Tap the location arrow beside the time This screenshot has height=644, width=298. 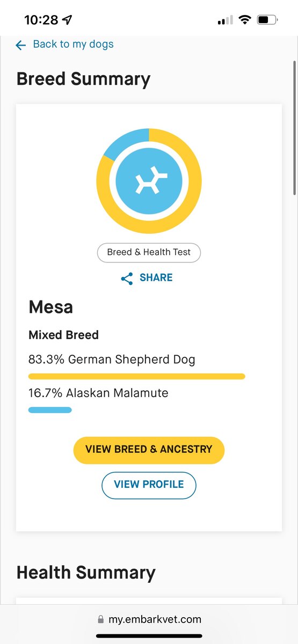coord(67,20)
